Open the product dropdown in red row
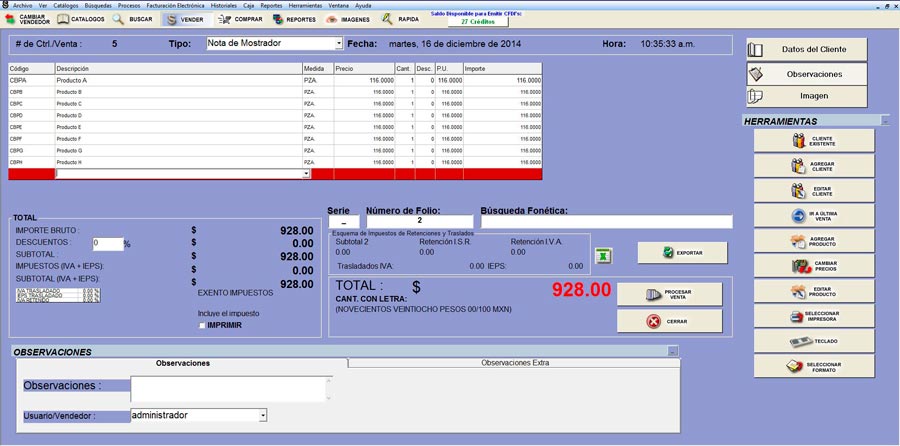Image resolution: width=900 pixels, height=446 pixels. [x=306, y=174]
